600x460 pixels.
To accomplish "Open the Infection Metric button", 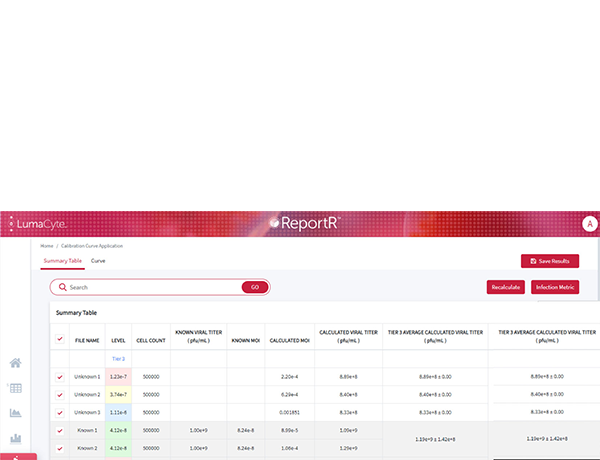I will pos(555,287).
